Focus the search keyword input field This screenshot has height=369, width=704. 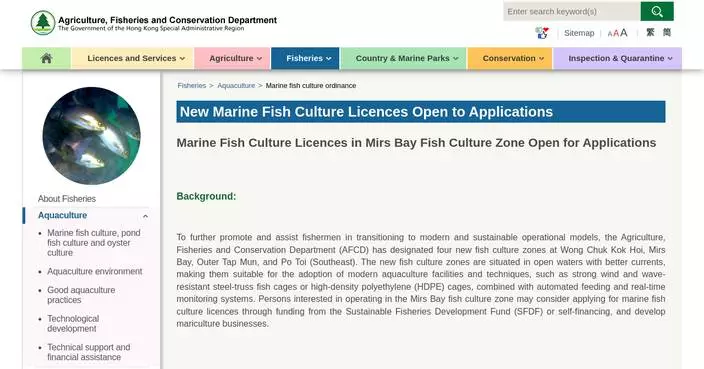point(572,11)
